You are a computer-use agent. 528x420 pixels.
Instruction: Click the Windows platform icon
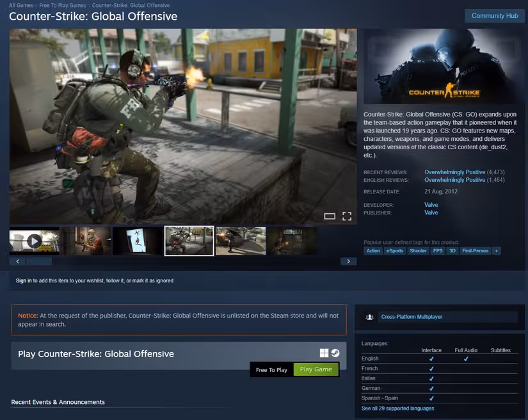(x=324, y=353)
